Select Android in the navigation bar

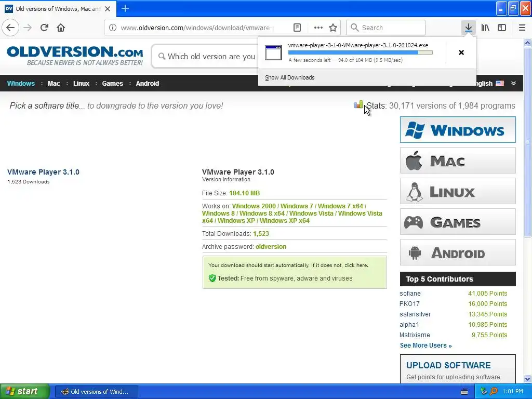pyautogui.click(x=147, y=84)
